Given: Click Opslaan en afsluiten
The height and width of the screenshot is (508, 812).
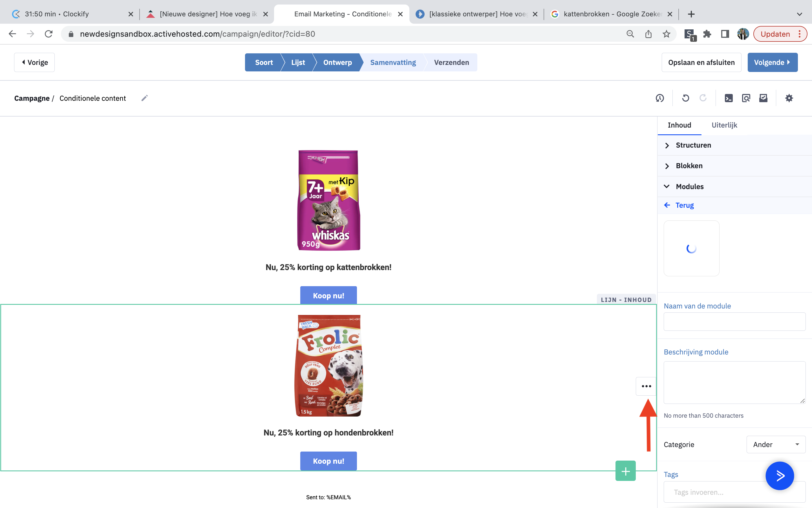Looking at the screenshot, I should [701, 62].
